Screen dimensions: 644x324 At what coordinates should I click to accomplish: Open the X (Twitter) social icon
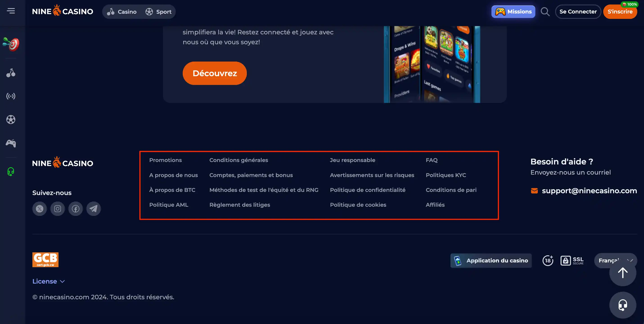pyautogui.click(x=40, y=209)
